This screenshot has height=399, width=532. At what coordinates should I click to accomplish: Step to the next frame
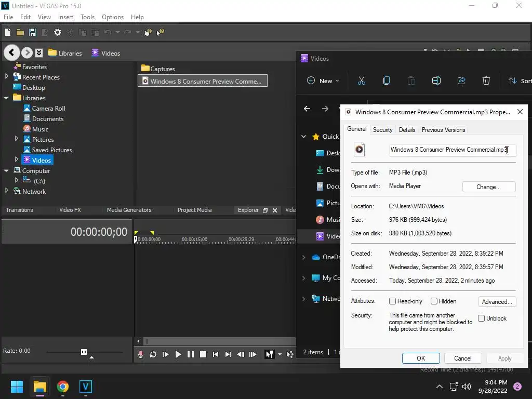pyautogui.click(x=253, y=354)
